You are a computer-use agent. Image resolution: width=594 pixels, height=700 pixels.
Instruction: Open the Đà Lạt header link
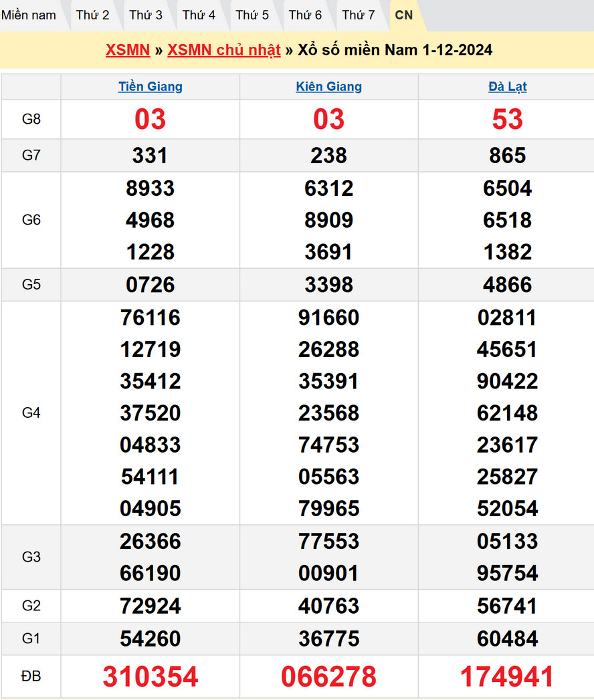tap(508, 86)
